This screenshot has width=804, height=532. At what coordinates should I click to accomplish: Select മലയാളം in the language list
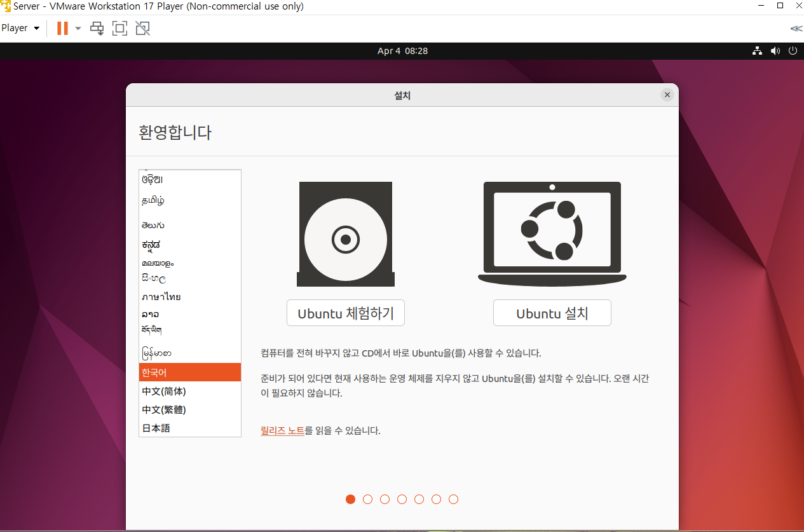coord(190,262)
